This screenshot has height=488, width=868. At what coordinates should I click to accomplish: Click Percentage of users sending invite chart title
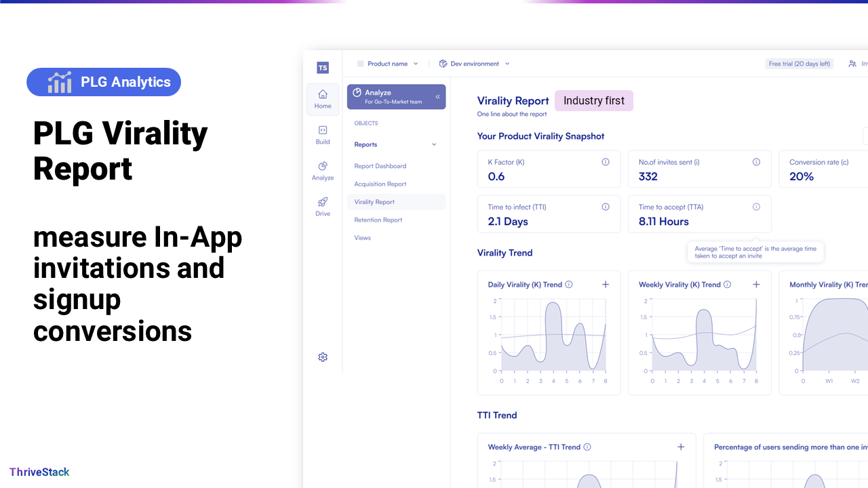pyautogui.click(x=791, y=447)
